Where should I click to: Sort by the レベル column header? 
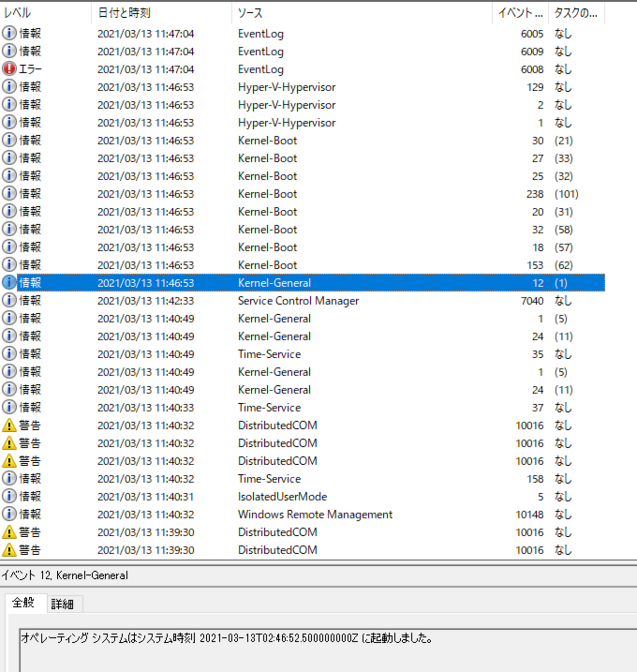(46, 13)
